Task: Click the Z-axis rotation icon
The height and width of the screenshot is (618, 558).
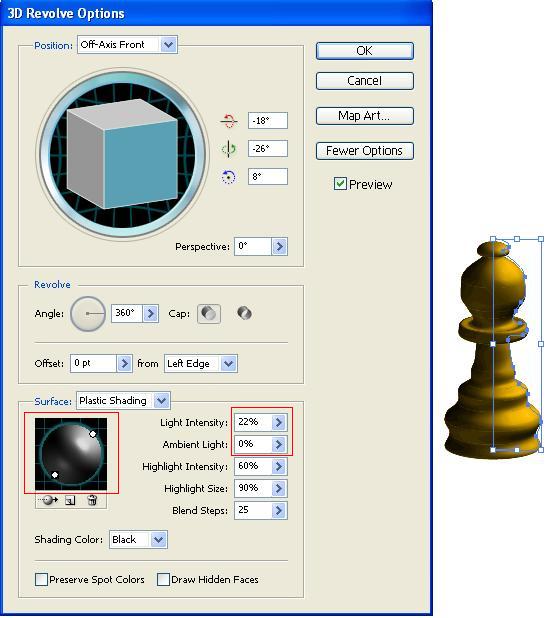Action: tap(228, 177)
